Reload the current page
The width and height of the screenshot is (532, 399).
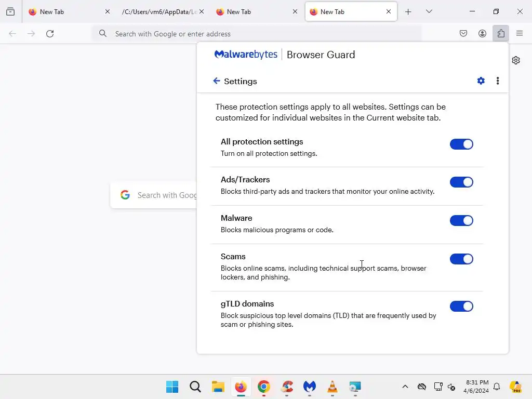pyautogui.click(x=50, y=34)
